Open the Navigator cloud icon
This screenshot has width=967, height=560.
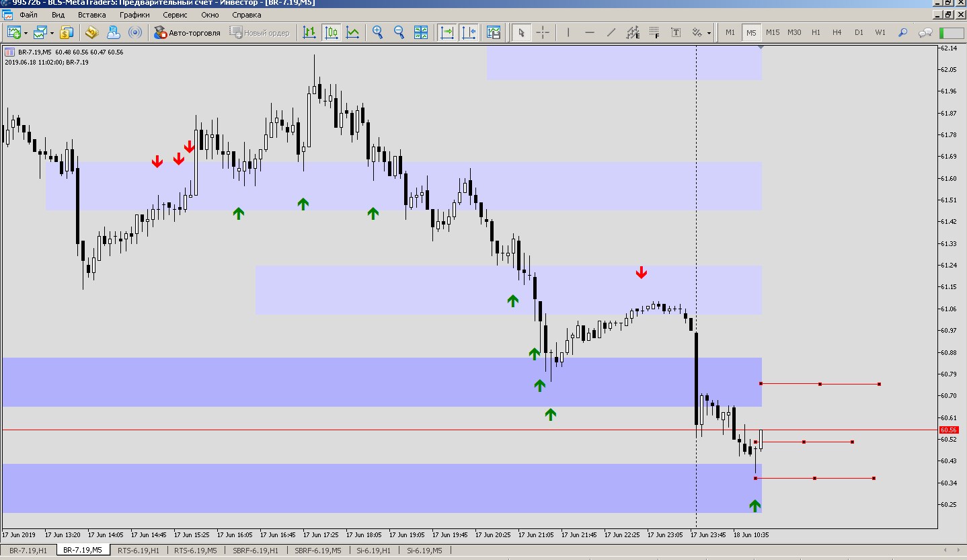114,32
